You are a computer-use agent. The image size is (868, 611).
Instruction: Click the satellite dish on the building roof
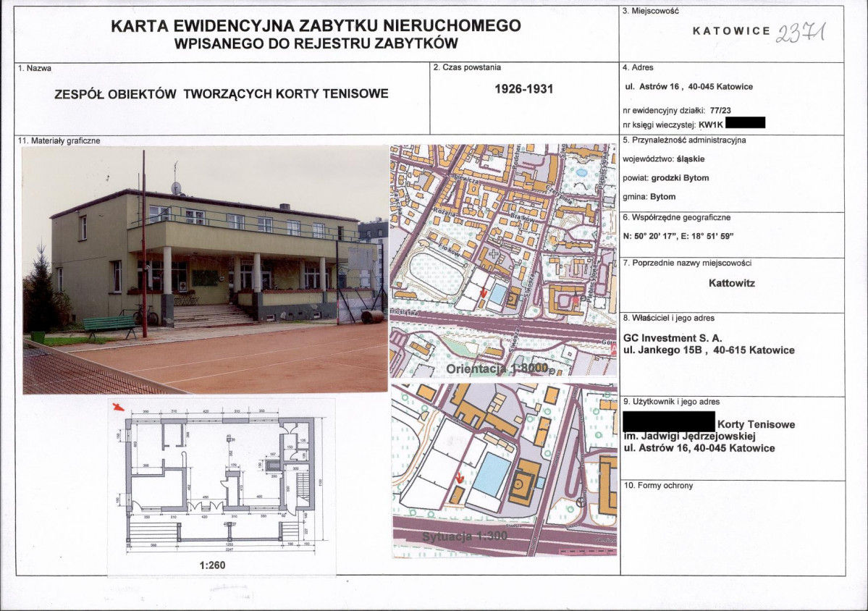[176, 187]
